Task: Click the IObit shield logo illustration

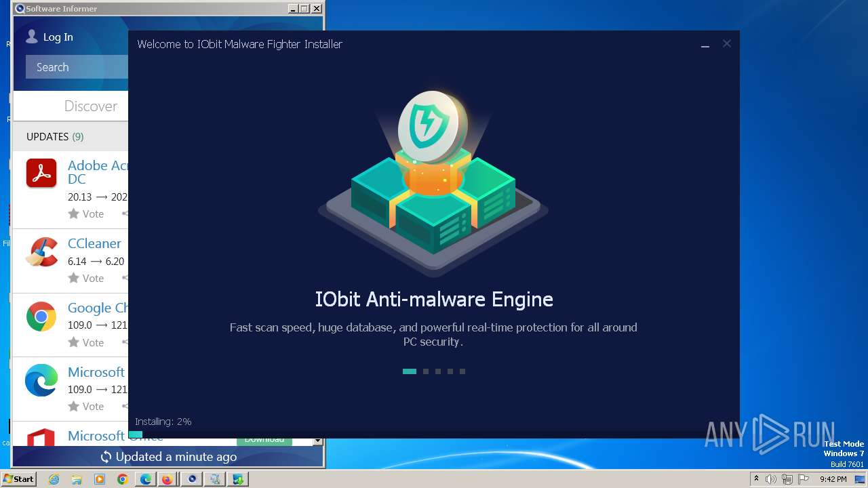Action: (x=433, y=127)
